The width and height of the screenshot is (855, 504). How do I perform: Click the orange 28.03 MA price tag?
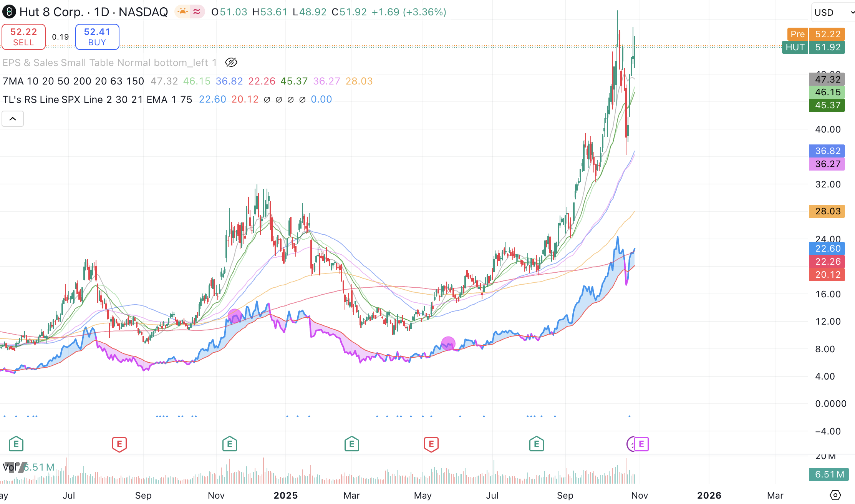(827, 211)
